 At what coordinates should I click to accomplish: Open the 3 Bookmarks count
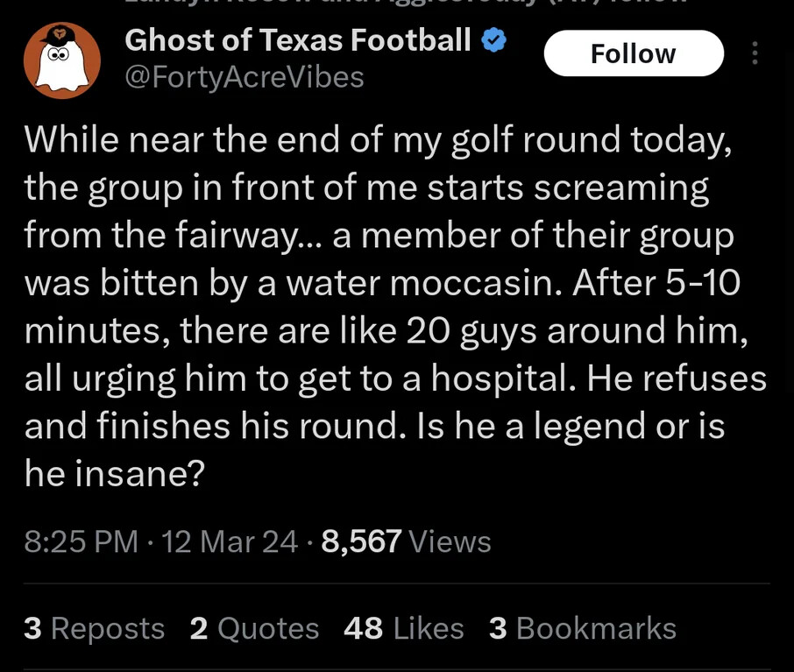(582, 628)
